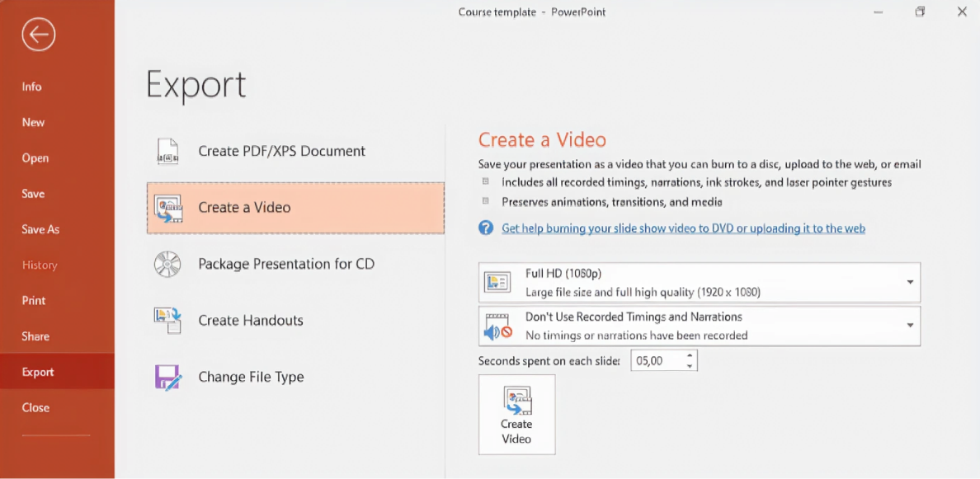This screenshot has height=479, width=980.
Task: Click the monitor icon in the quality selector
Action: [499, 282]
